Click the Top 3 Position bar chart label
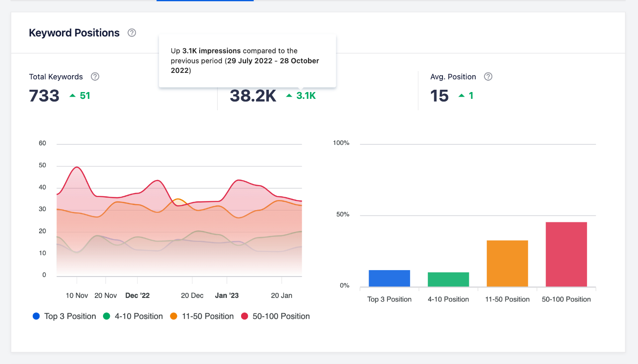Viewport: 638px width, 364px height. click(x=390, y=299)
